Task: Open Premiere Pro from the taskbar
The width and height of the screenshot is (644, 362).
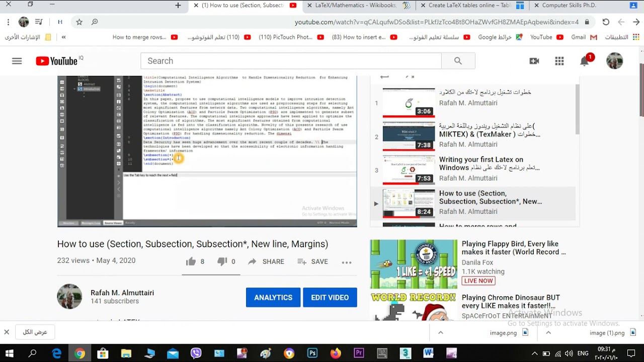Action: (359, 353)
